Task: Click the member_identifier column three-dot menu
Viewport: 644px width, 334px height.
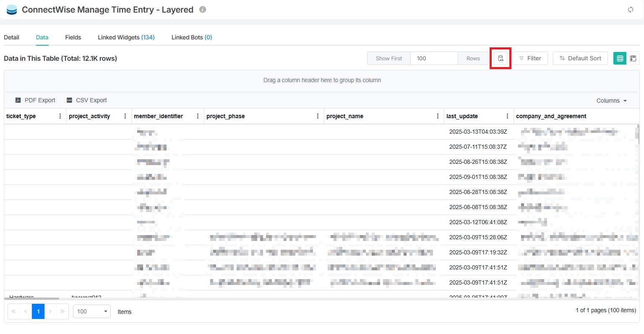Action: 198,116
